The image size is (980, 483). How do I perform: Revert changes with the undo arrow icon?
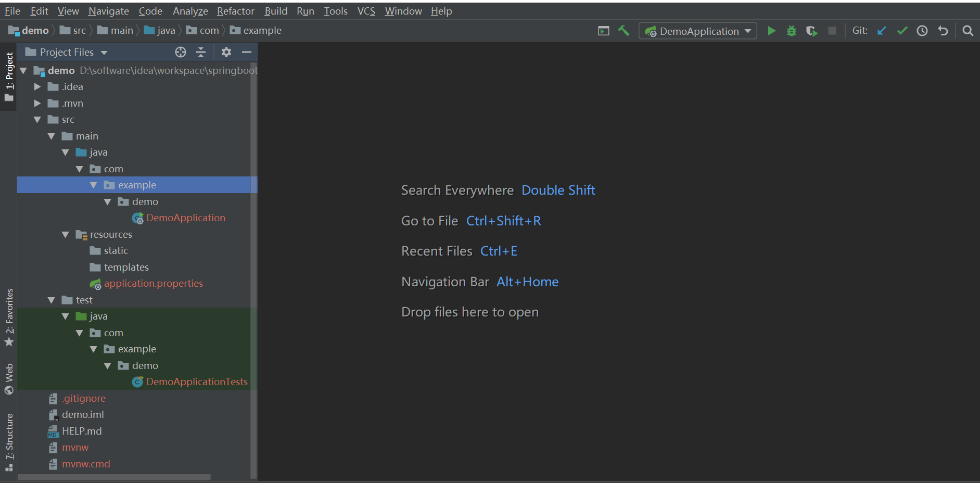(943, 31)
